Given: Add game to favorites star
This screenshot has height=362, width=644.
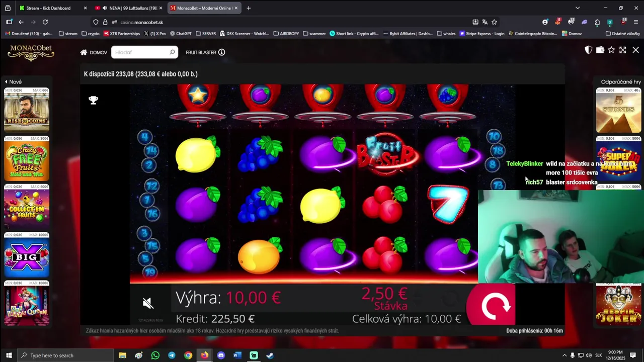Looking at the screenshot, I should point(611,50).
